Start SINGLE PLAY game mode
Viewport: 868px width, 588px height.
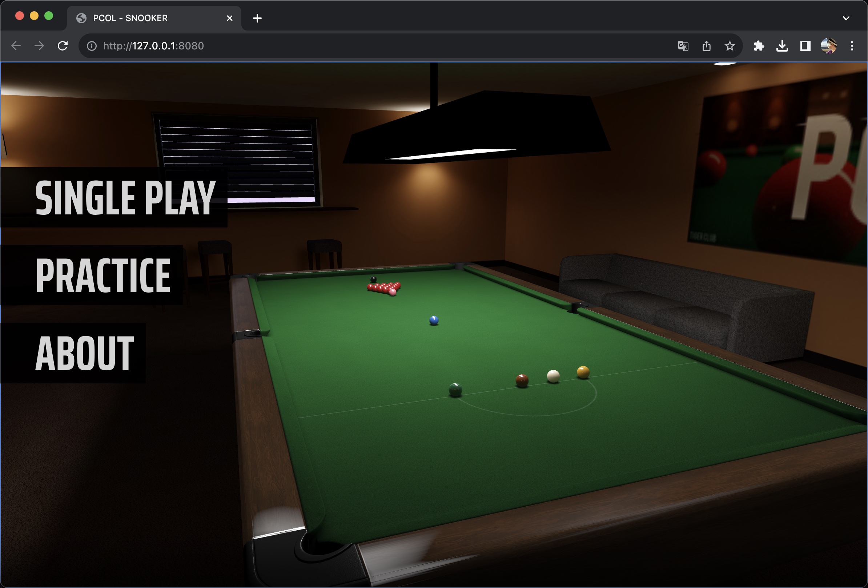(125, 197)
